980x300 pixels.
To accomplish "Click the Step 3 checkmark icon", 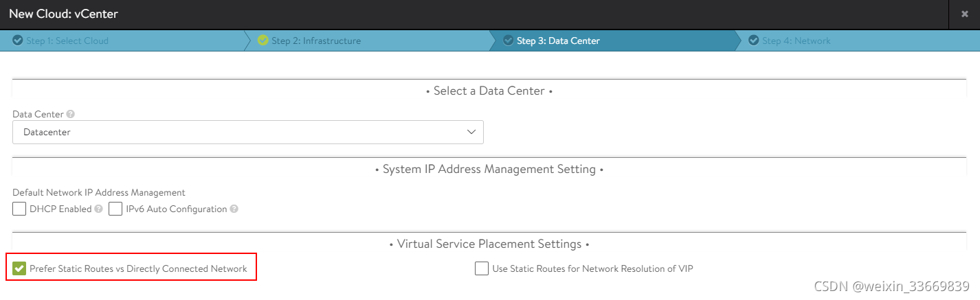I will (508, 41).
